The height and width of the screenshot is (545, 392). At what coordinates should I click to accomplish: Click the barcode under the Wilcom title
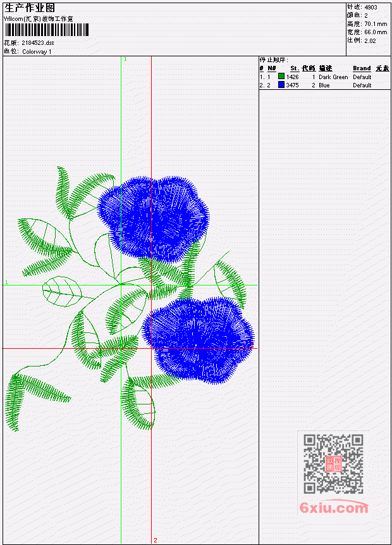coord(47,30)
